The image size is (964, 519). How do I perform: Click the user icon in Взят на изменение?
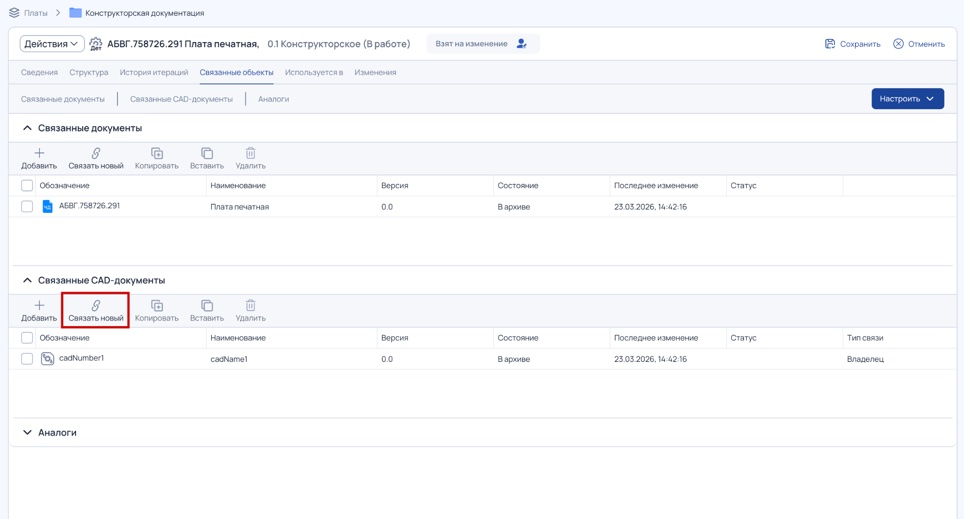[x=521, y=44]
